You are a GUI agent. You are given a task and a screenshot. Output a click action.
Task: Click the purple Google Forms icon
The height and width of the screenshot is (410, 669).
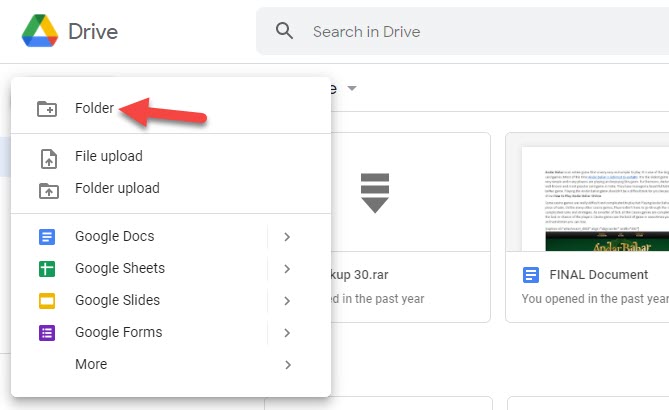(x=47, y=333)
